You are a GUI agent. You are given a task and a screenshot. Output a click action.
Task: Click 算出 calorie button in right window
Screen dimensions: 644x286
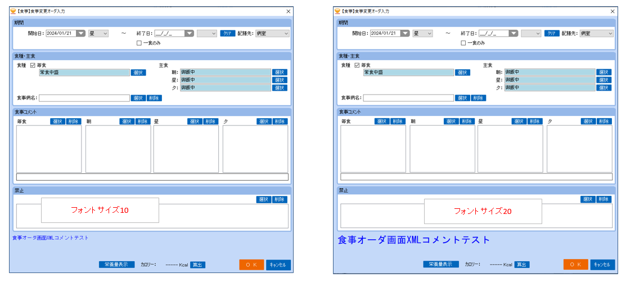click(x=523, y=265)
